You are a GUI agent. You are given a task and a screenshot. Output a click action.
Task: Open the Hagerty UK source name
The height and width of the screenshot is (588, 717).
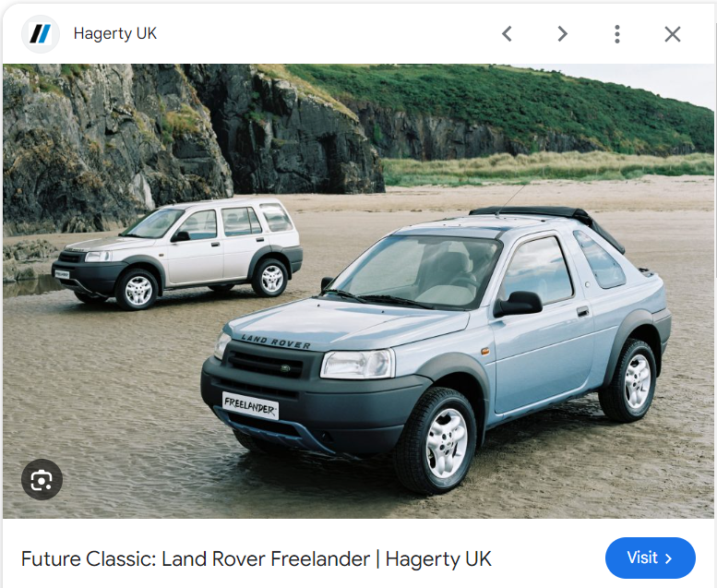pyautogui.click(x=114, y=34)
